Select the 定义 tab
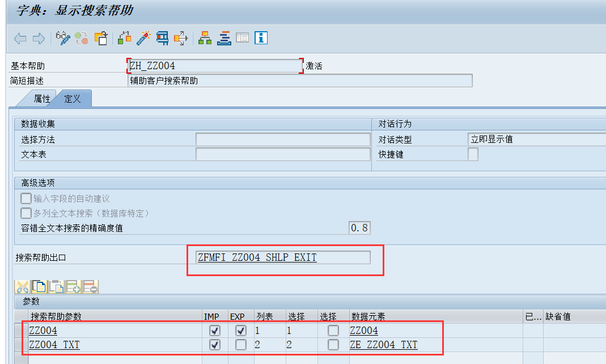Viewport: 606px width, 364px height. [72, 99]
